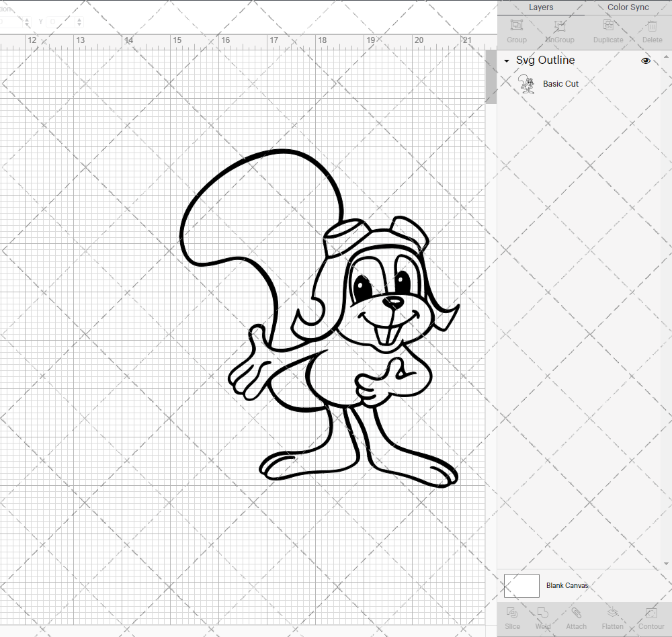The width and height of the screenshot is (672, 637).
Task: Click the UnGroup icon
Action: coord(560,26)
